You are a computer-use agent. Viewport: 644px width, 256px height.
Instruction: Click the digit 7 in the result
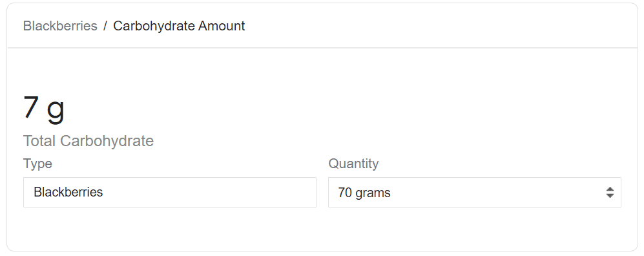[31, 107]
